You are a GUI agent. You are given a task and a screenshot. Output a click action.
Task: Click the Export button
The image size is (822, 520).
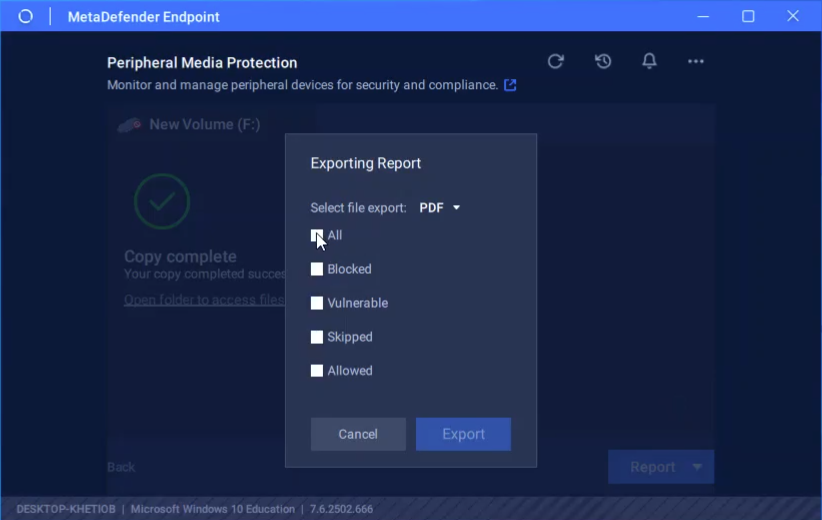(463, 434)
